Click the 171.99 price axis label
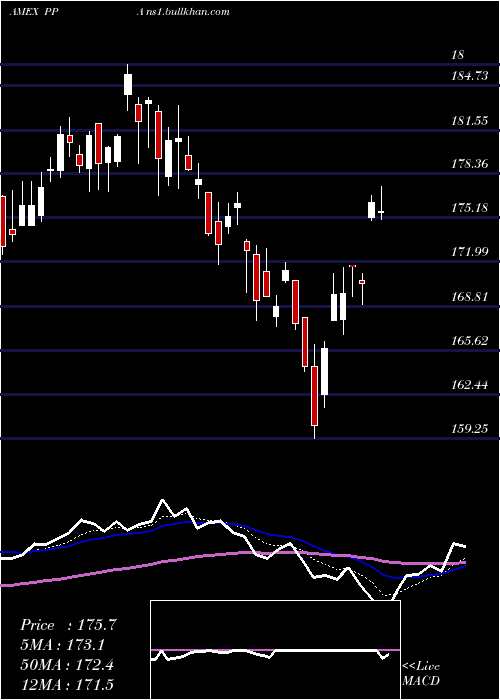 tap(470, 252)
